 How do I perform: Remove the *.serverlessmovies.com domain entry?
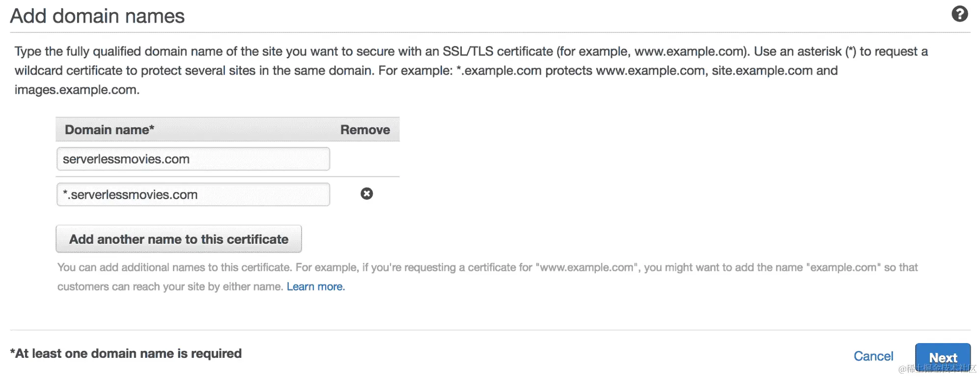tap(366, 194)
